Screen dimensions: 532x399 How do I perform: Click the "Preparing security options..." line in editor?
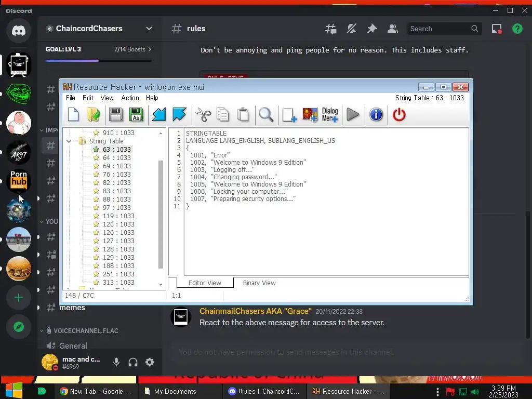pos(253,199)
